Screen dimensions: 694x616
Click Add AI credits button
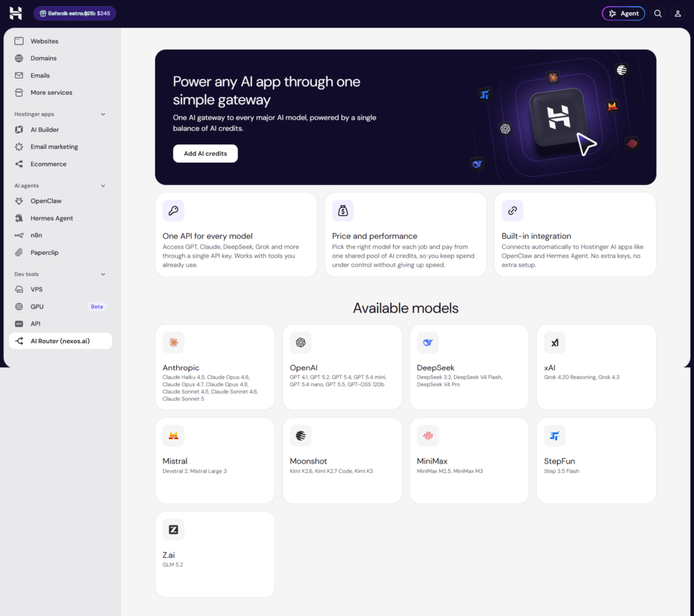[205, 154]
